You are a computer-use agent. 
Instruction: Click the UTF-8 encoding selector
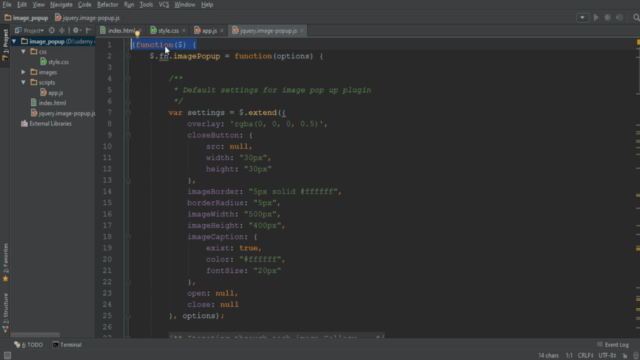[x=607, y=356]
